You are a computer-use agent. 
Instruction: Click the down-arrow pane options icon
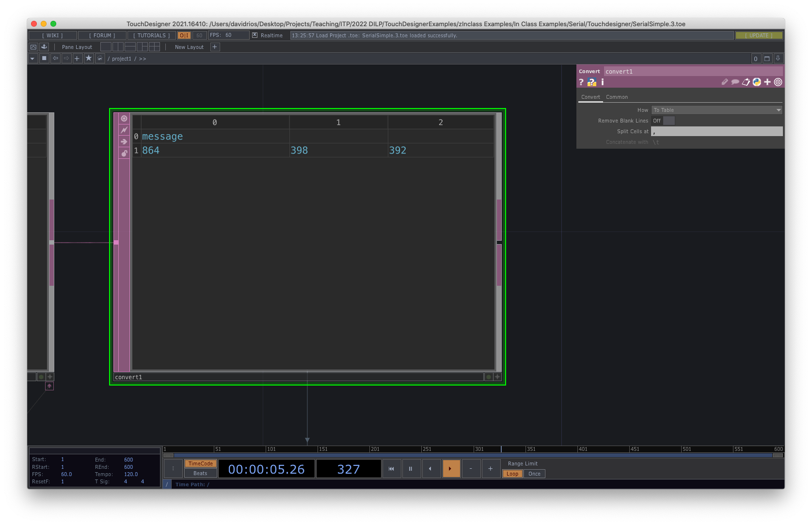(778, 59)
